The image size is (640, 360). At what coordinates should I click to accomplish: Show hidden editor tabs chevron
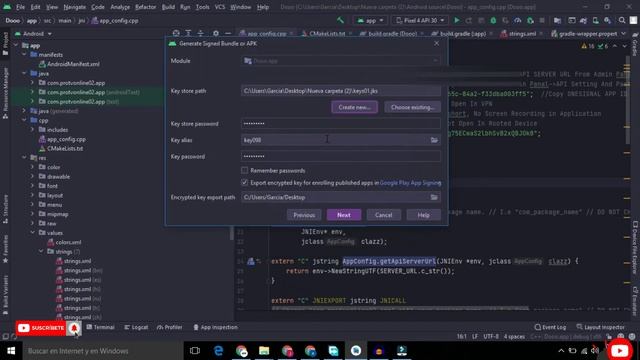623,33
